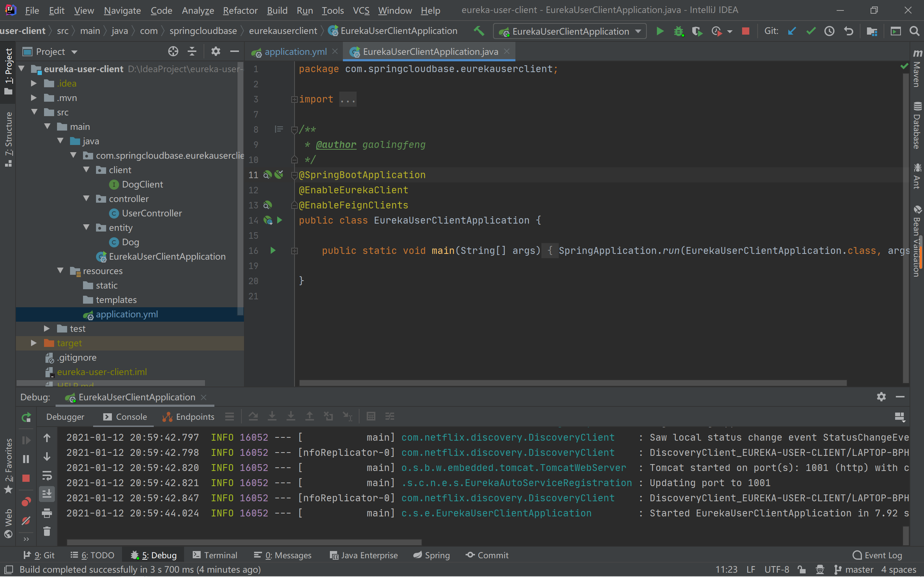
Task: Commit changes via the green checkmark icon
Action: click(x=811, y=31)
